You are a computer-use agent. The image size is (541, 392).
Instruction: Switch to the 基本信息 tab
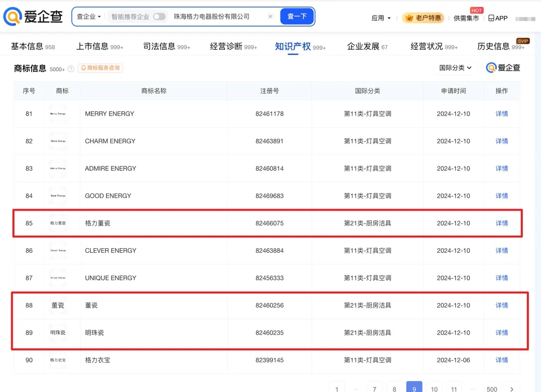tap(33, 47)
